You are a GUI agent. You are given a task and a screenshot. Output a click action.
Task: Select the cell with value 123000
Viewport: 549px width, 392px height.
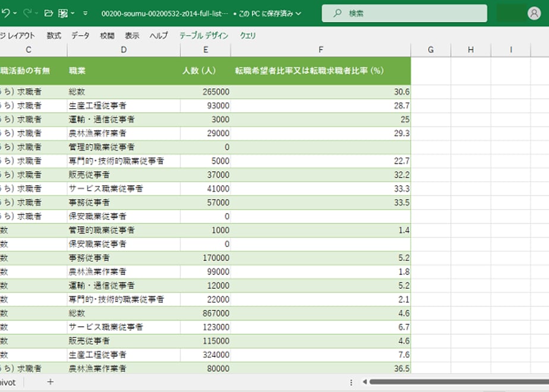tap(206, 327)
